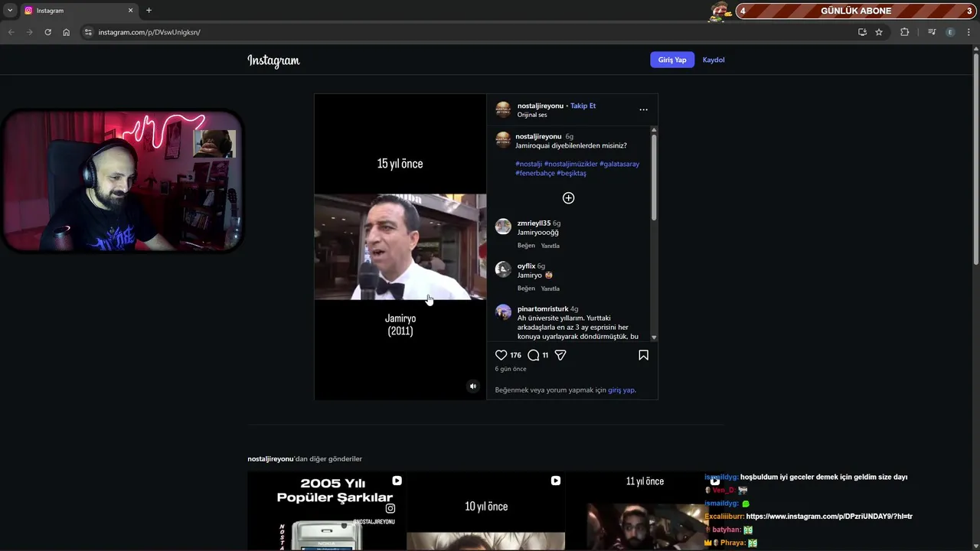Open hashtag #nostaljimüzikler
This screenshot has height=551, width=980.
[x=570, y=164]
